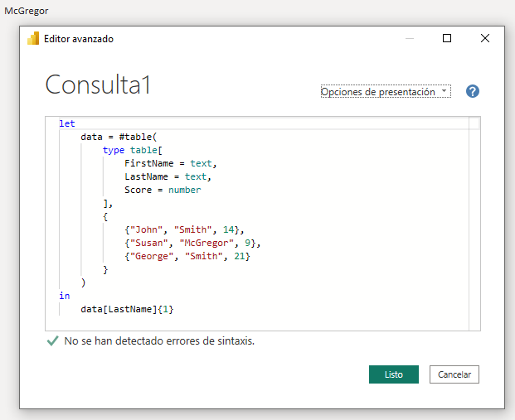Click the data[LastName]{1} expression
This screenshot has width=515, height=420.
[x=127, y=309]
